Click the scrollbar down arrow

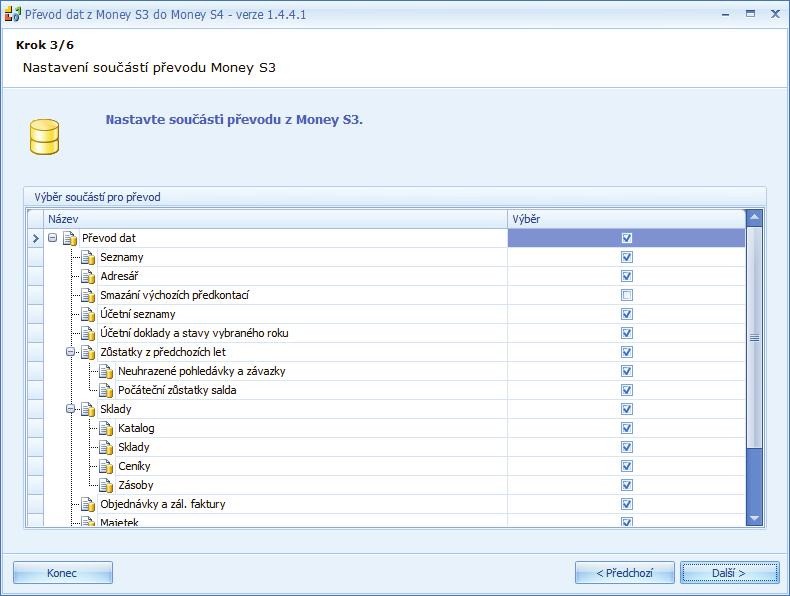tap(754, 518)
